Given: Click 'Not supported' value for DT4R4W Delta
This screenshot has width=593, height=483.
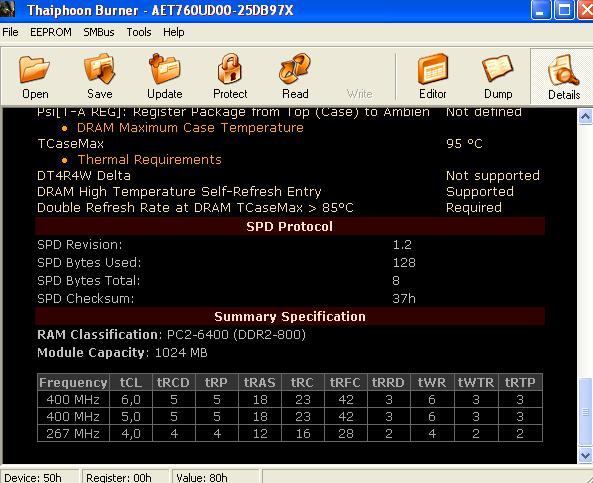Looking at the screenshot, I should pos(493,175).
